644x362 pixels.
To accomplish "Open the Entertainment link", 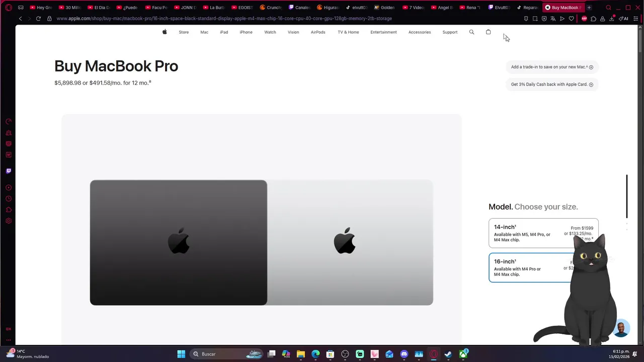I will pos(383,32).
